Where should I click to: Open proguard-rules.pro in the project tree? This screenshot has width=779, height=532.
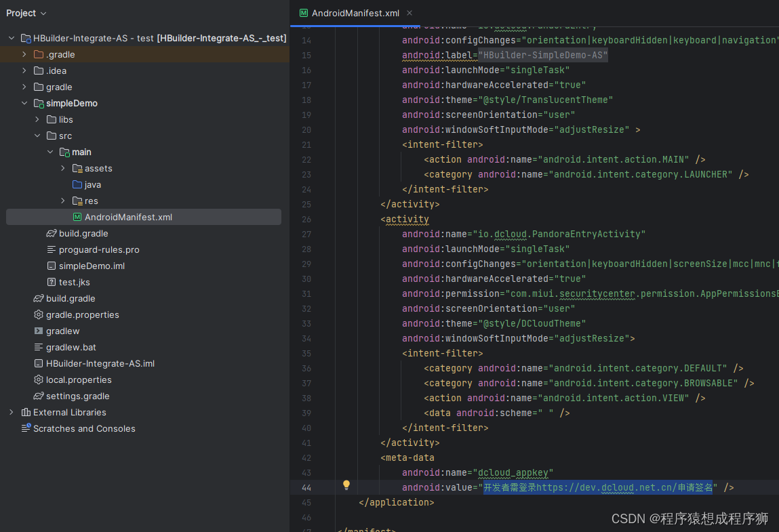point(99,249)
